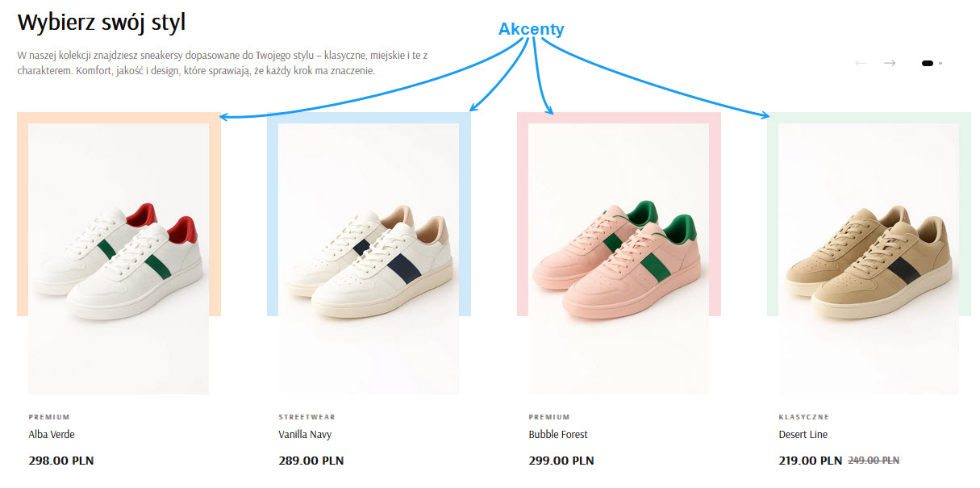Click the Vanilla Navy product name

305,435
